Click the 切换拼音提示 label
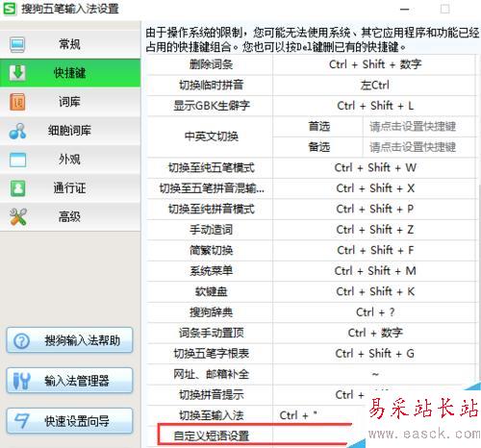 tap(211, 395)
